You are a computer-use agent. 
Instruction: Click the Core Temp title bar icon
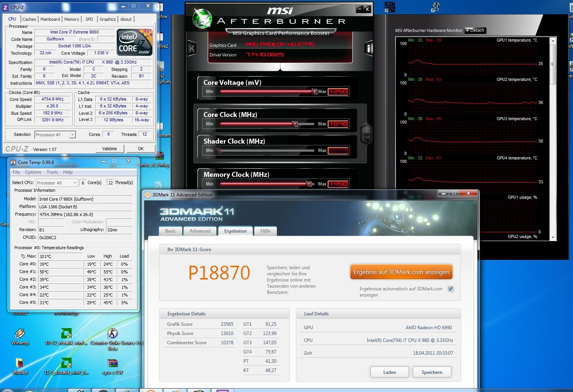click(x=13, y=162)
